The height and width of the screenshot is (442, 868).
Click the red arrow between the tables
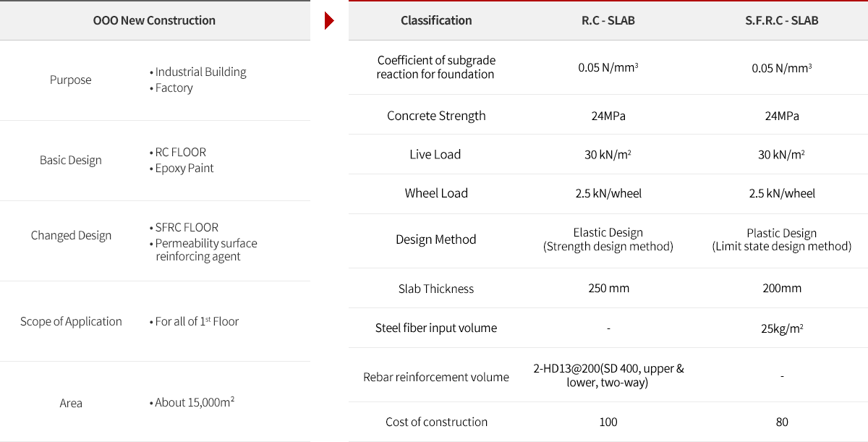329,21
